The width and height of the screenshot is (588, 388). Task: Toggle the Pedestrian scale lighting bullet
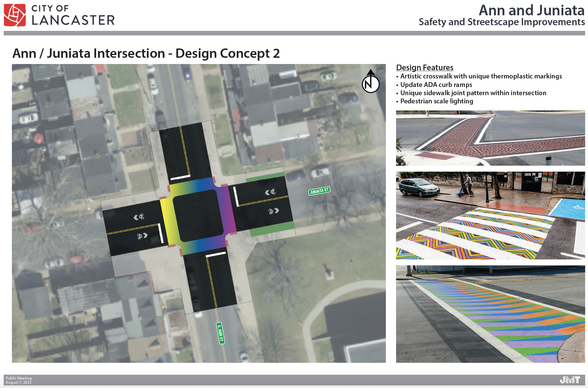click(437, 101)
